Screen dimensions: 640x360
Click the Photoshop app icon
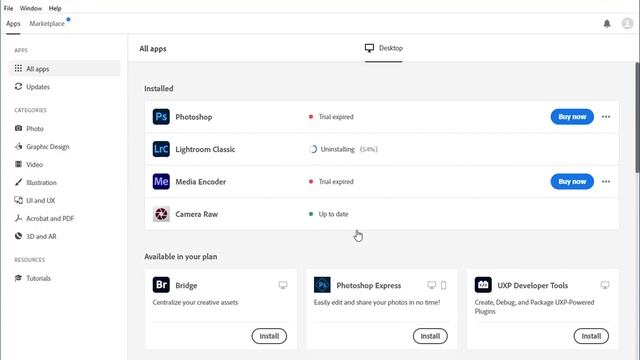click(x=161, y=117)
